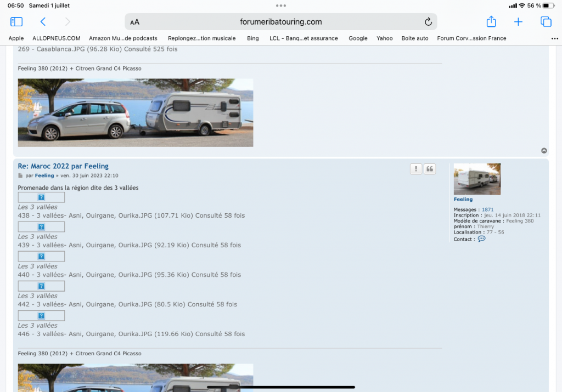
Task: Open missing image placeholder above 440 attachment
Action: coord(41,257)
